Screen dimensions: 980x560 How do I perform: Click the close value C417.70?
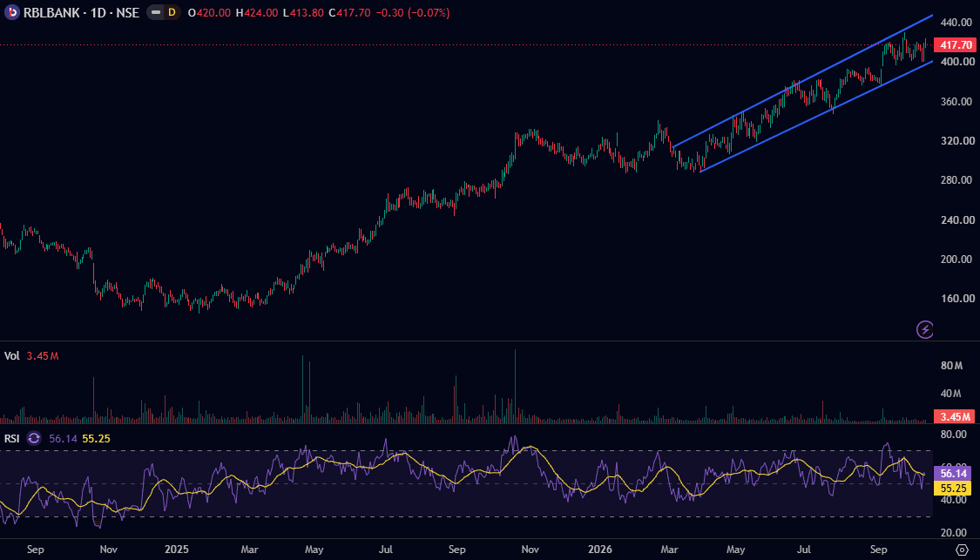[349, 12]
